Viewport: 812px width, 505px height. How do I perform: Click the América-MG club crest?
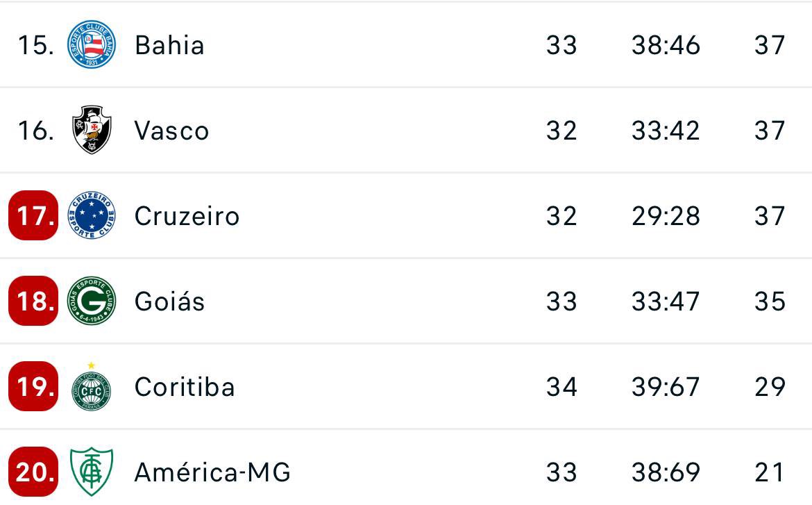pyautogui.click(x=91, y=472)
